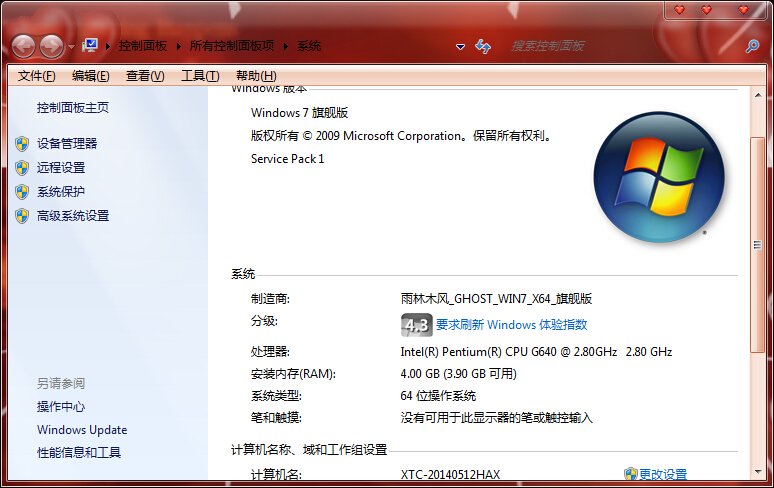This screenshot has width=774, height=488.
Task: Open the 工具(T) menu
Action: pos(200,76)
